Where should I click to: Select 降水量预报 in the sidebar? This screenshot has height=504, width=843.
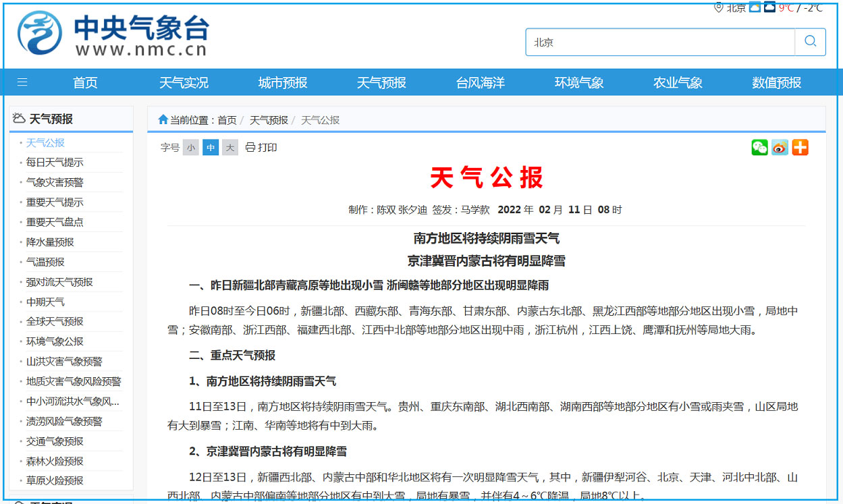[50, 242]
